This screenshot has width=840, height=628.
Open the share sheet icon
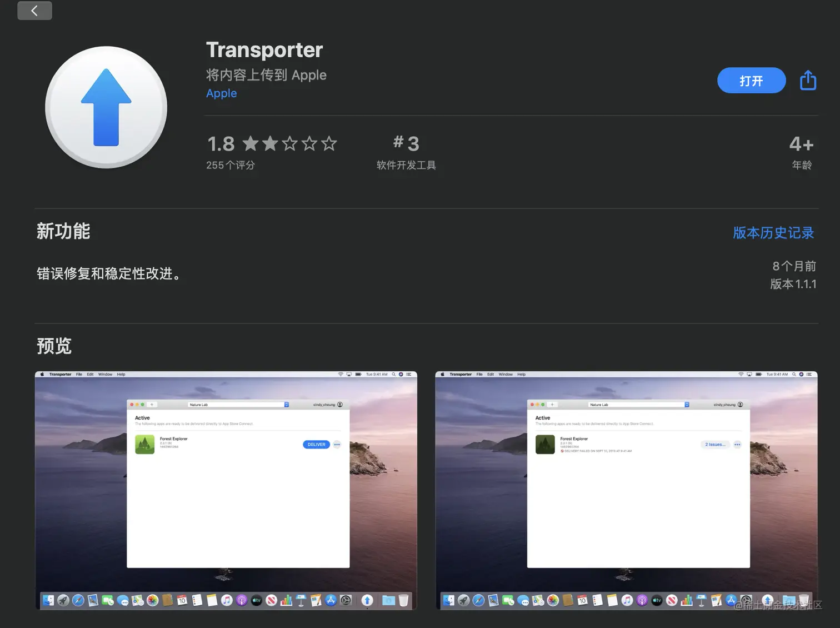[808, 81]
